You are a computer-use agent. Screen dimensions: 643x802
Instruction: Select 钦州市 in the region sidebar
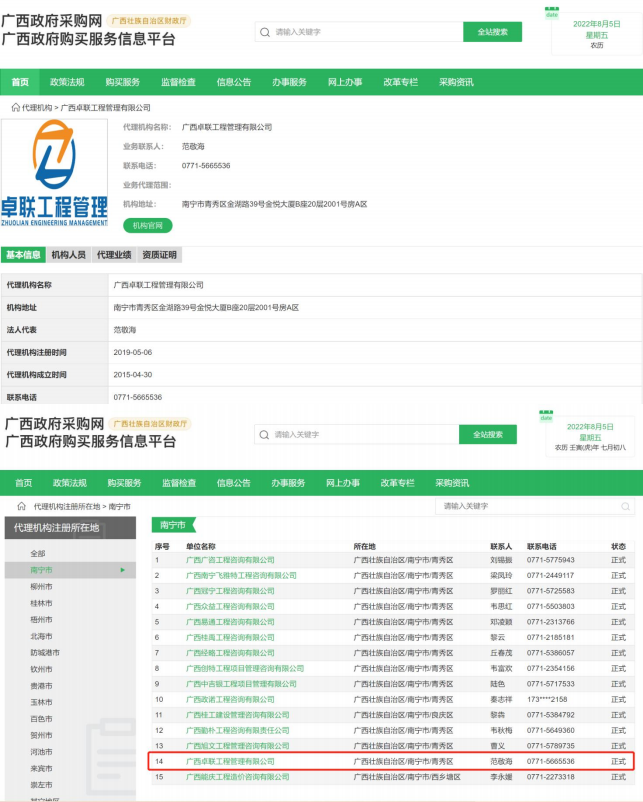[41, 669]
